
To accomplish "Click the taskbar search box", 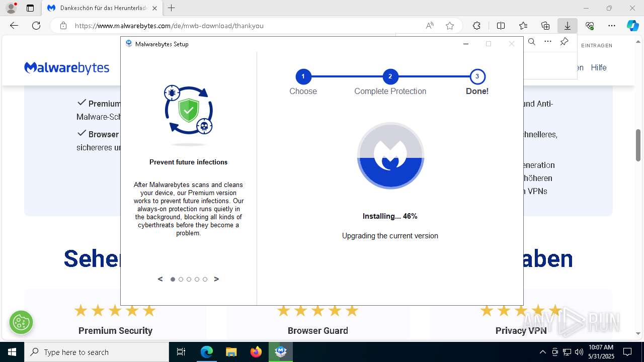I will coord(97,352).
